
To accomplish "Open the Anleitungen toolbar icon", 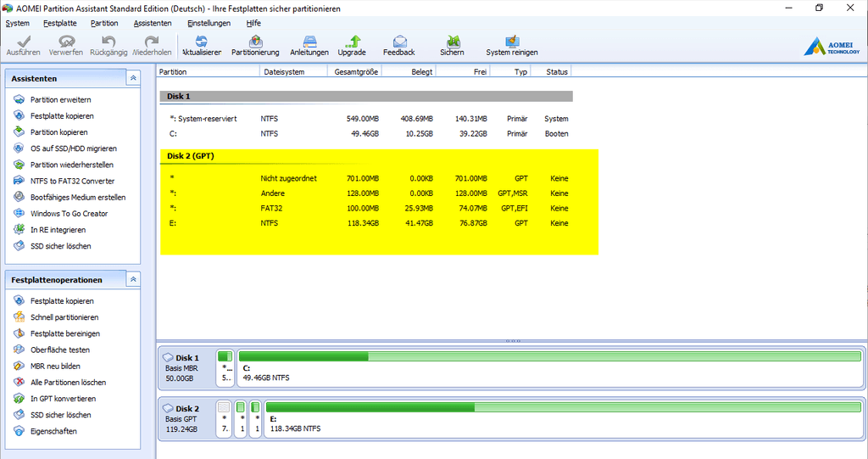I will [x=309, y=42].
